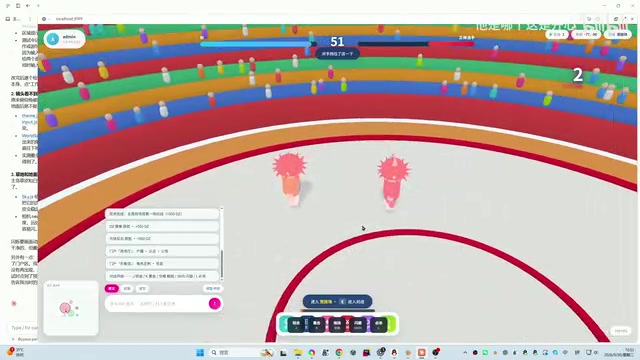Click the admin avatar icon

click(x=53, y=39)
